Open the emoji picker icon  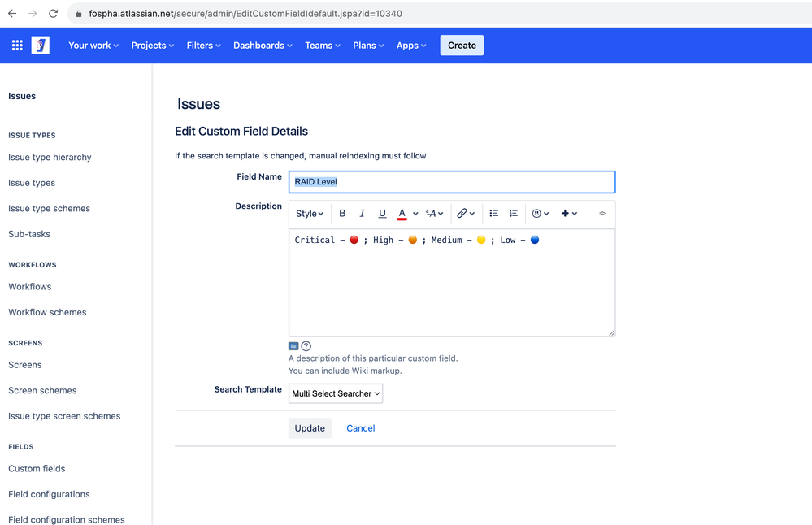coord(536,213)
